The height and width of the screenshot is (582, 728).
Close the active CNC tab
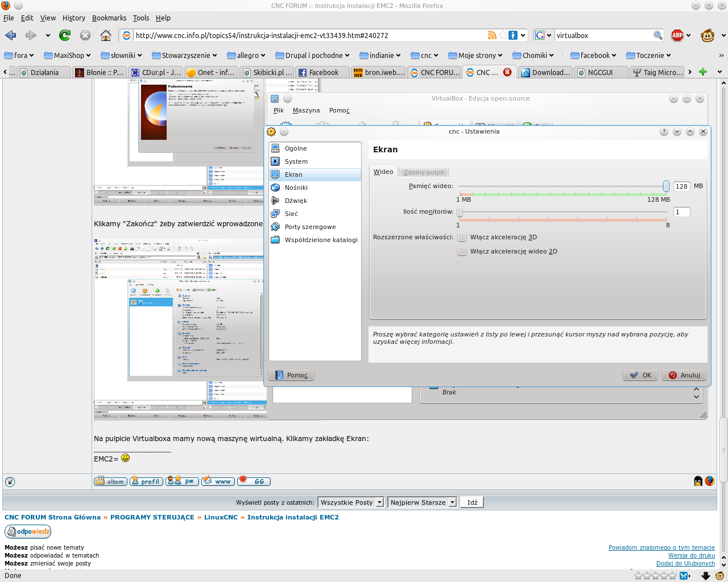pyautogui.click(x=507, y=72)
